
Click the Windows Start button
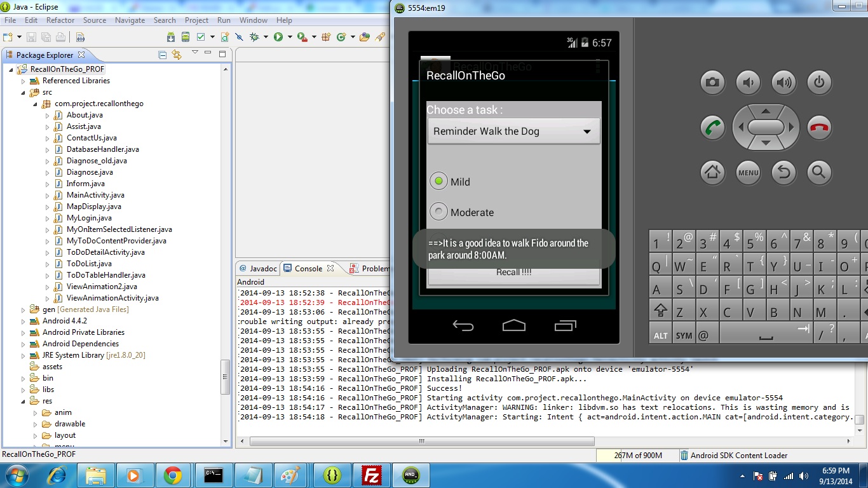tap(16, 475)
